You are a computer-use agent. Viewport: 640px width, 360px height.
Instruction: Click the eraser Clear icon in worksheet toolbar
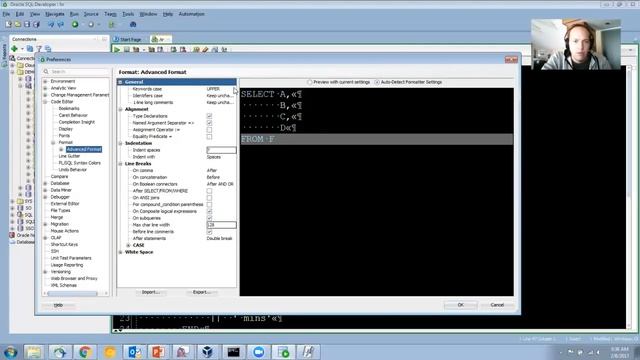(205, 50)
